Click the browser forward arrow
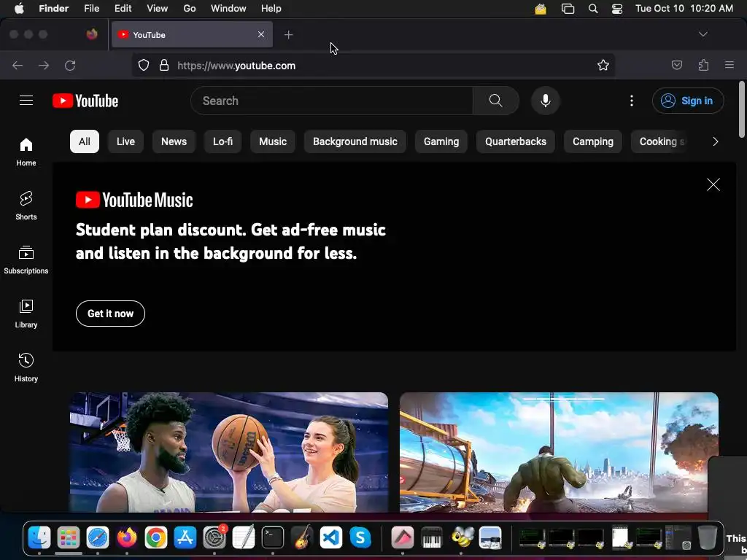 (44, 65)
